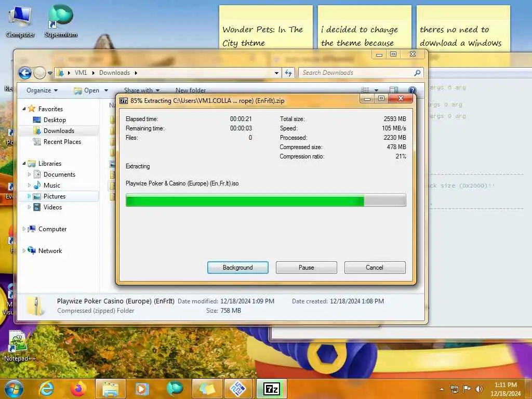Click the greyed-out Forward button in Explorer
Screen dimensions: 532x399
(39, 73)
